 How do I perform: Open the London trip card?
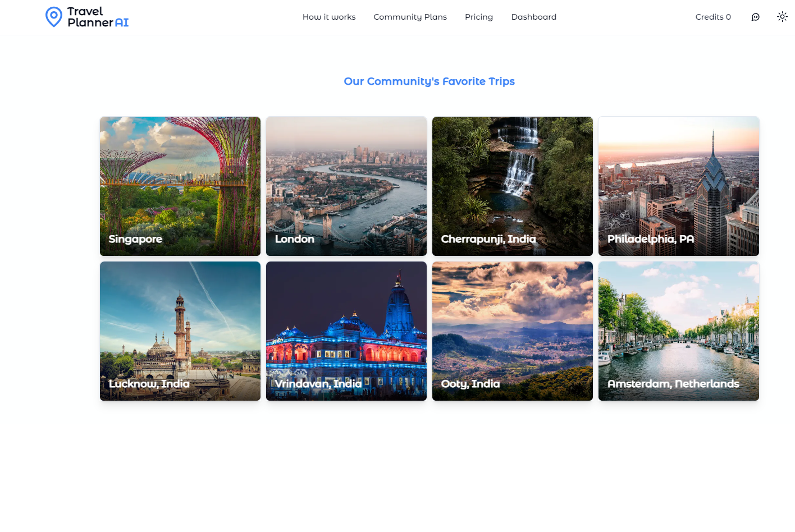[x=346, y=186]
